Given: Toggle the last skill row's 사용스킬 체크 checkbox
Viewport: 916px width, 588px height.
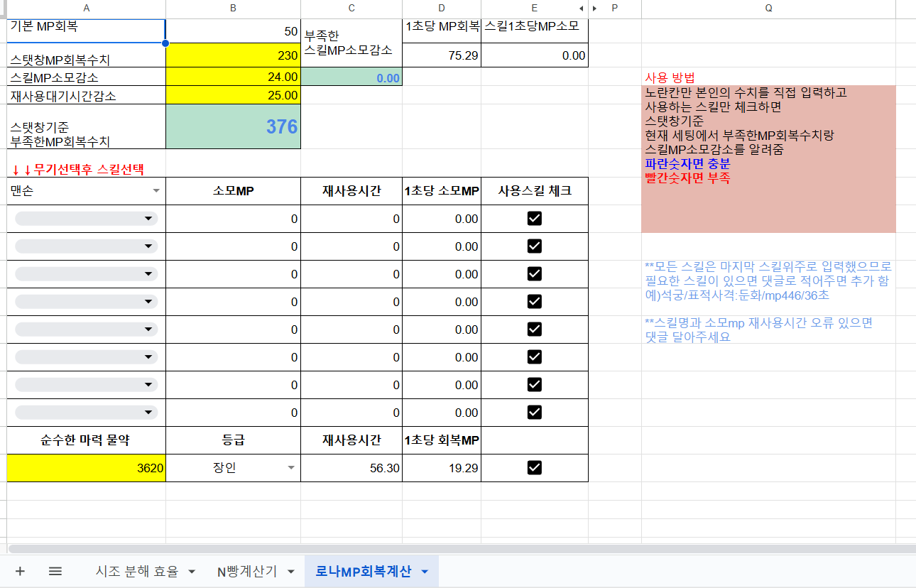Looking at the screenshot, I should tap(535, 412).
